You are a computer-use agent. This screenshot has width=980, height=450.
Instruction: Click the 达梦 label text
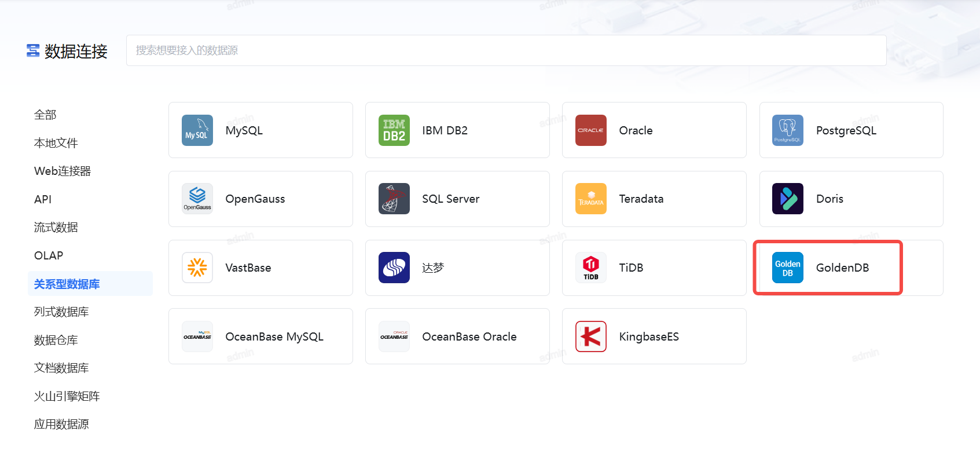[432, 268]
